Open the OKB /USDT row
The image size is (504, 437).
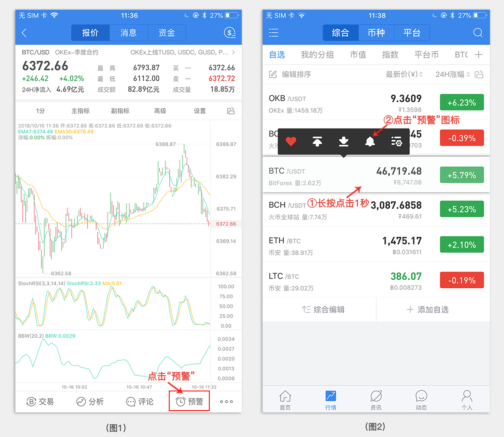click(x=376, y=102)
